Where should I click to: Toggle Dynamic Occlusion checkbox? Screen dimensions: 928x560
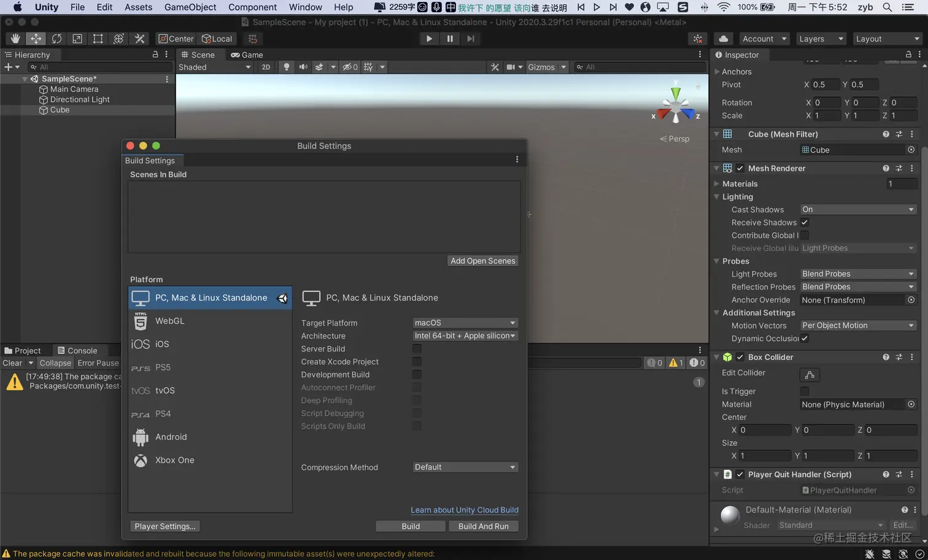805,338
